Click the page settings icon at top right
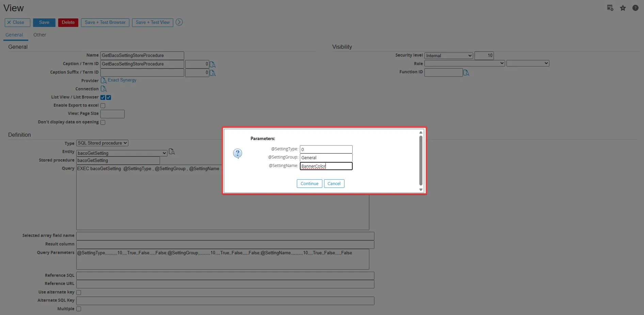The height and width of the screenshot is (315, 644). click(x=610, y=8)
